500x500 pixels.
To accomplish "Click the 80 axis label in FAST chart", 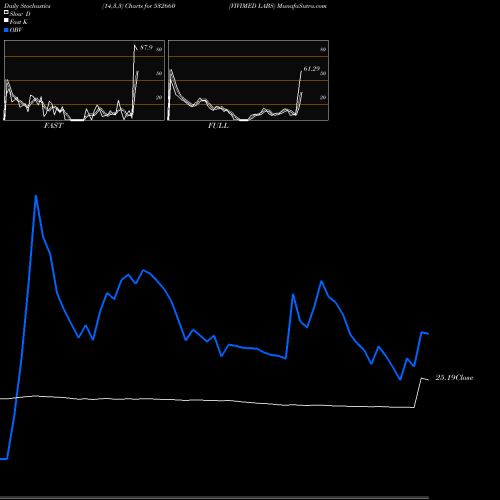I will [159, 49].
